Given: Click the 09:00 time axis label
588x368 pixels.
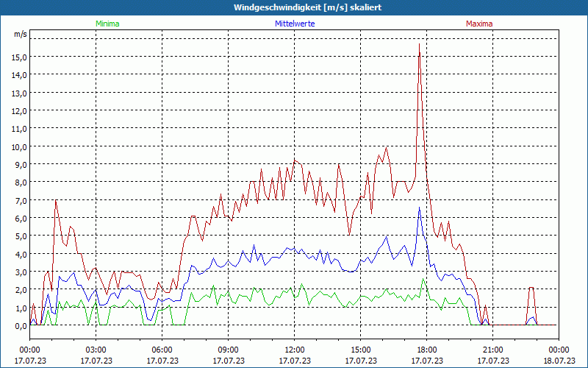Looking at the screenshot, I should [229, 350].
